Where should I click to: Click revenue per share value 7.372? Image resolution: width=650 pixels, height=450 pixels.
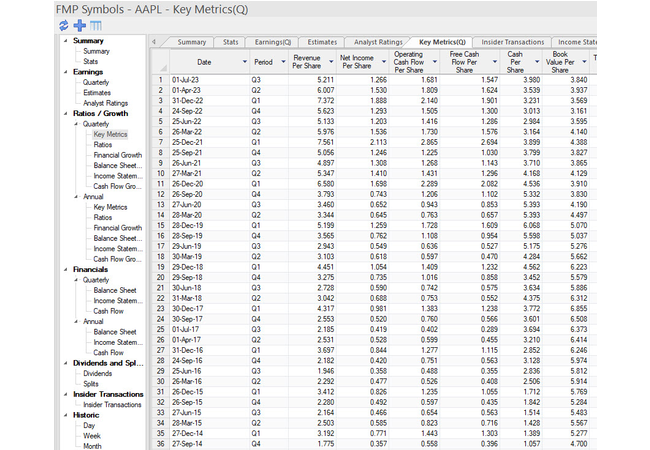coord(325,100)
